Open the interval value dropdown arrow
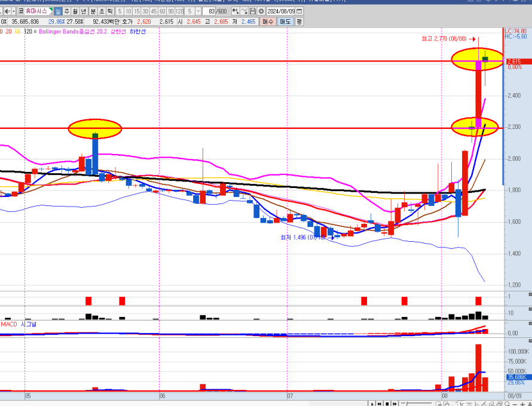 tap(198, 11)
